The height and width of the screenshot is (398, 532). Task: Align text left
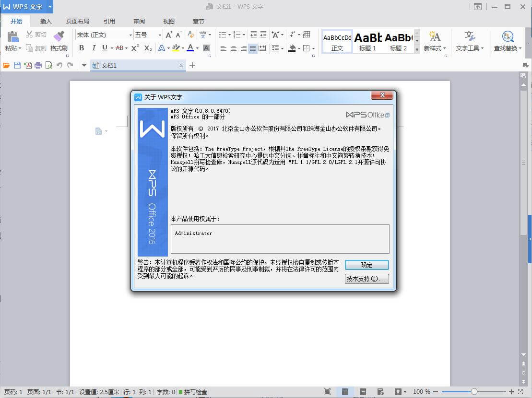(x=223, y=48)
